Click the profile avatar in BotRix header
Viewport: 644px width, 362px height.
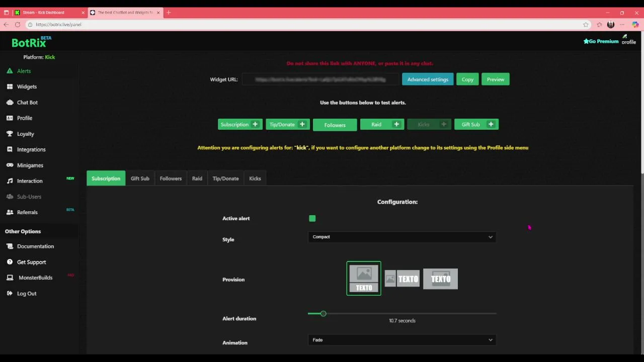point(629,40)
